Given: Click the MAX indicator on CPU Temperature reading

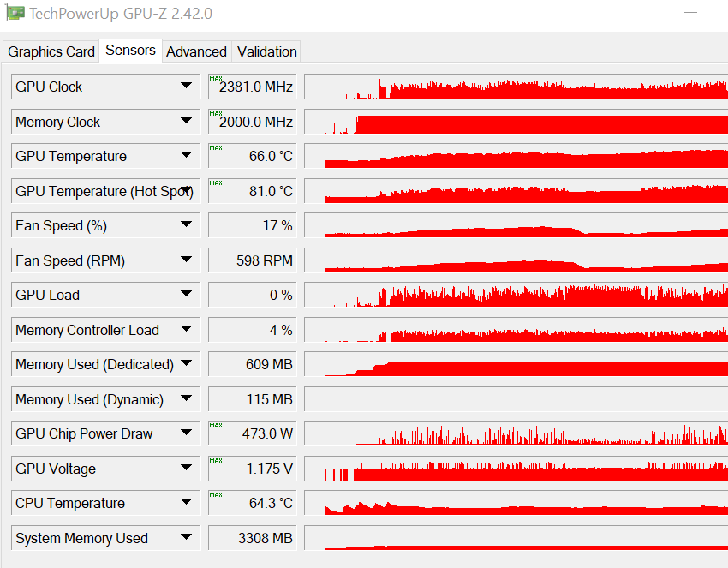Looking at the screenshot, I should [216, 497].
